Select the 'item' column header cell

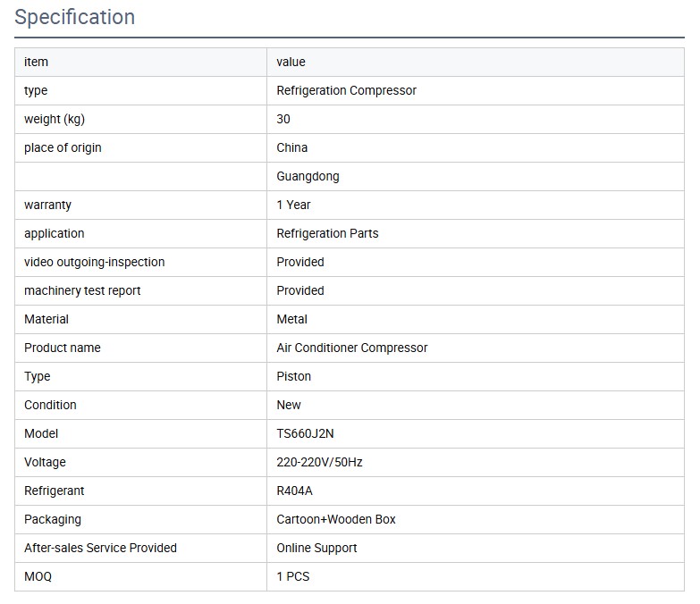(x=37, y=62)
